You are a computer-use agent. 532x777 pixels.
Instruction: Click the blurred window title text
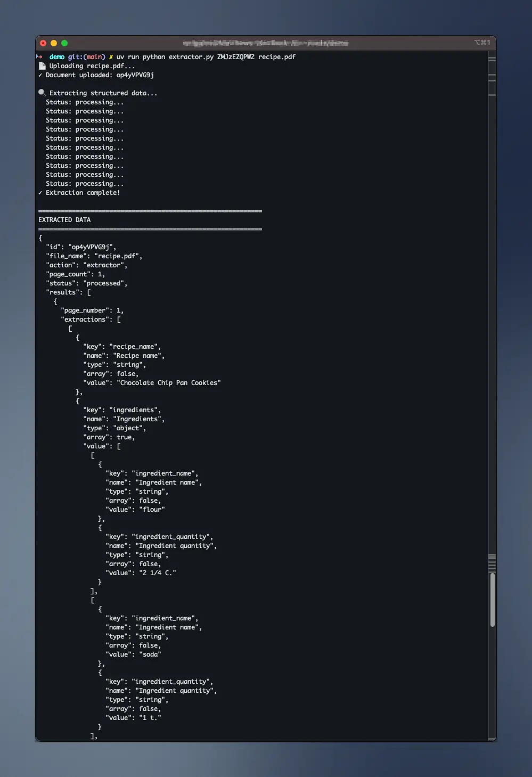[x=266, y=43]
